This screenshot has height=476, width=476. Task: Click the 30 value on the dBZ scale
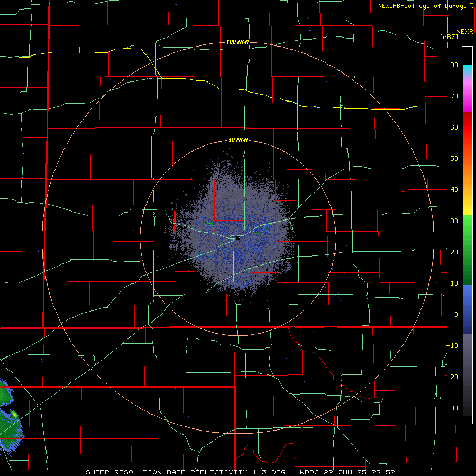(454, 221)
